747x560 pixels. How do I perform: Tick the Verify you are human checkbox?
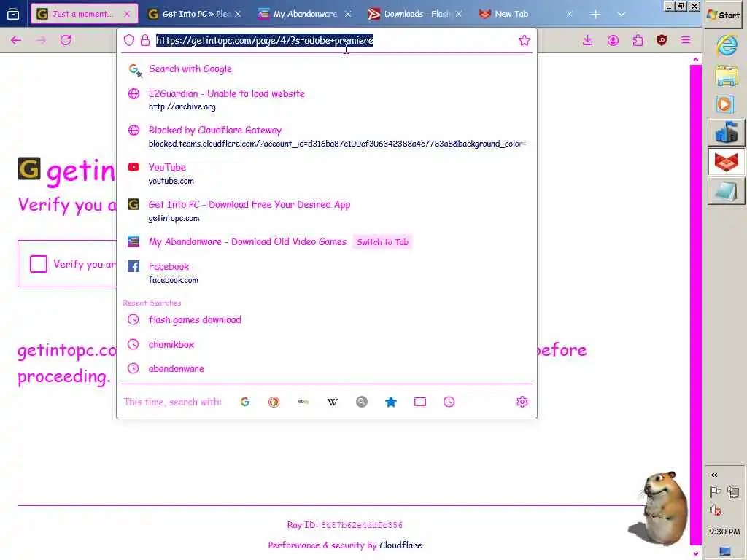[x=39, y=264]
